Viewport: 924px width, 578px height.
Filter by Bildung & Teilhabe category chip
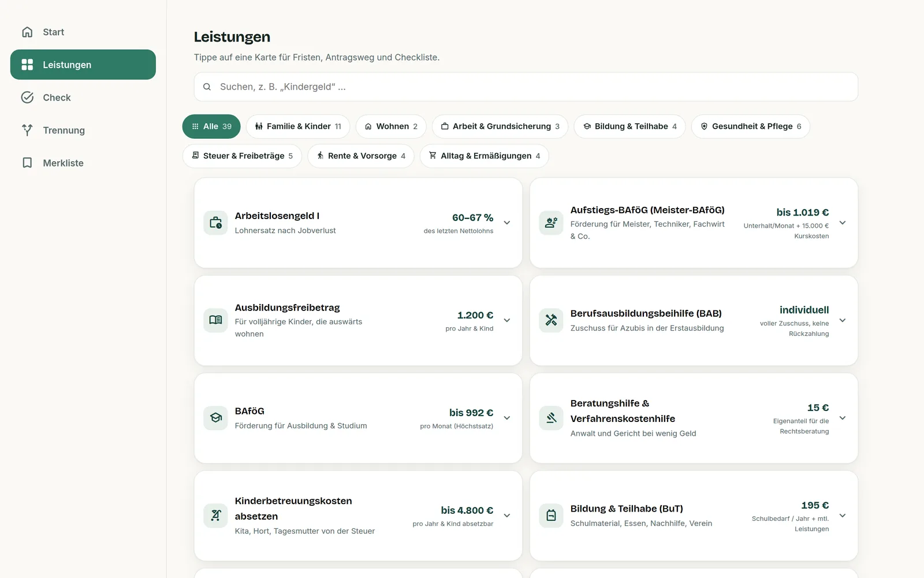coord(629,127)
